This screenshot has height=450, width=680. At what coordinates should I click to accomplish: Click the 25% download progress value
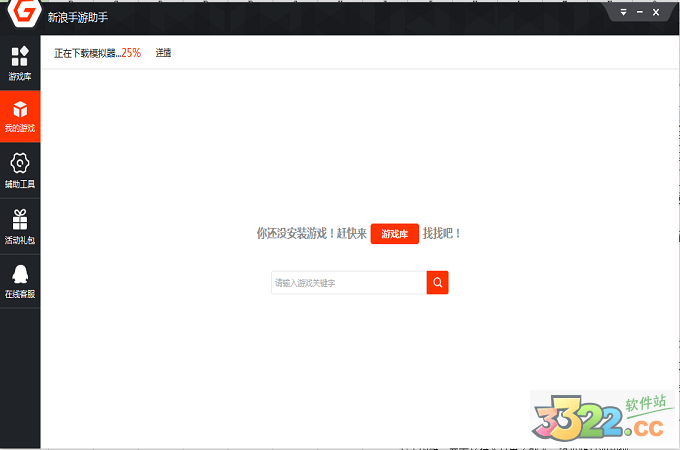pyautogui.click(x=131, y=53)
